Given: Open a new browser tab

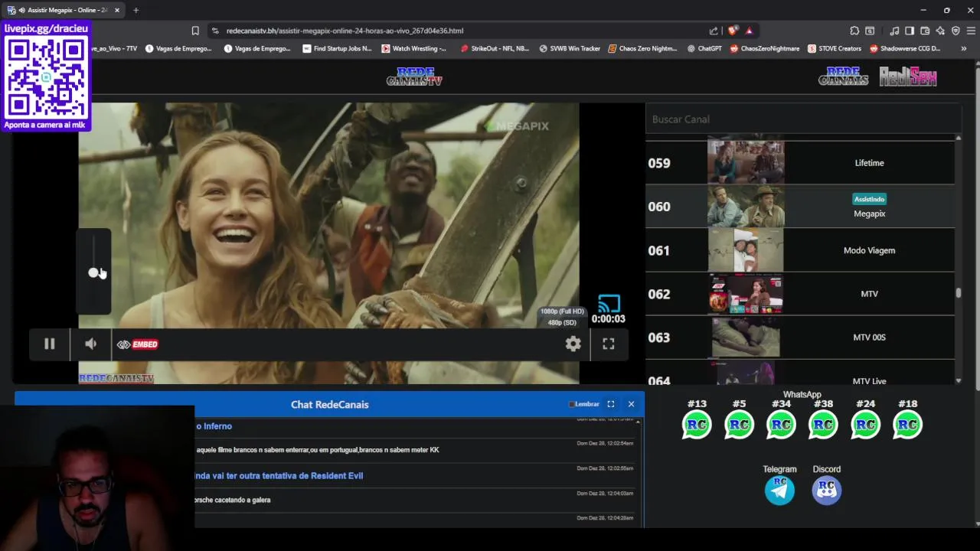Looking at the screenshot, I should coord(136,10).
